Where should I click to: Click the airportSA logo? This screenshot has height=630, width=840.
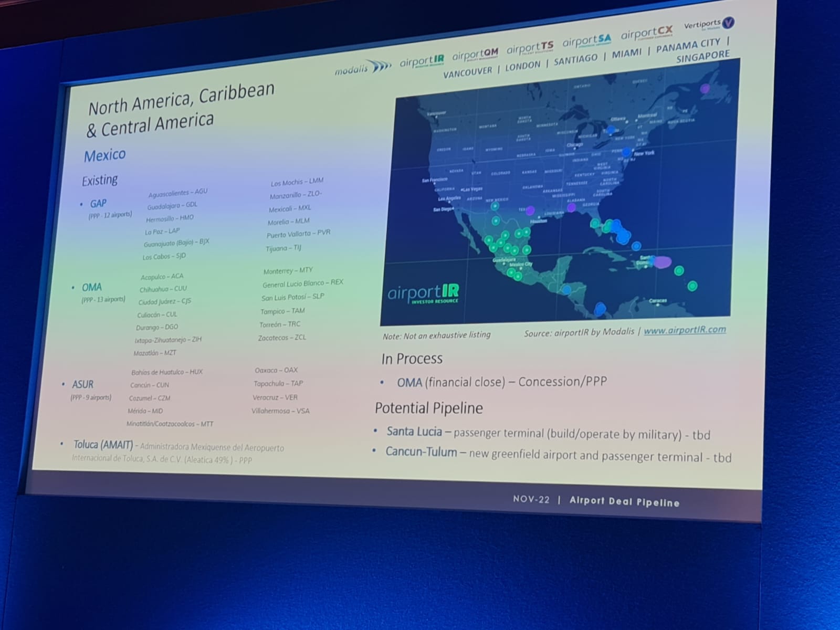[586, 41]
